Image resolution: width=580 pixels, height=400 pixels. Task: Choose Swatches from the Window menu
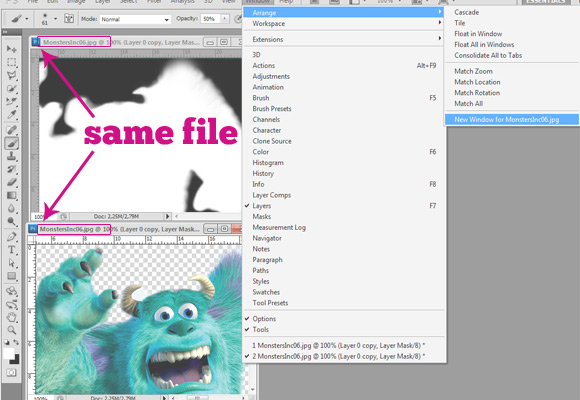tap(343, 292)
